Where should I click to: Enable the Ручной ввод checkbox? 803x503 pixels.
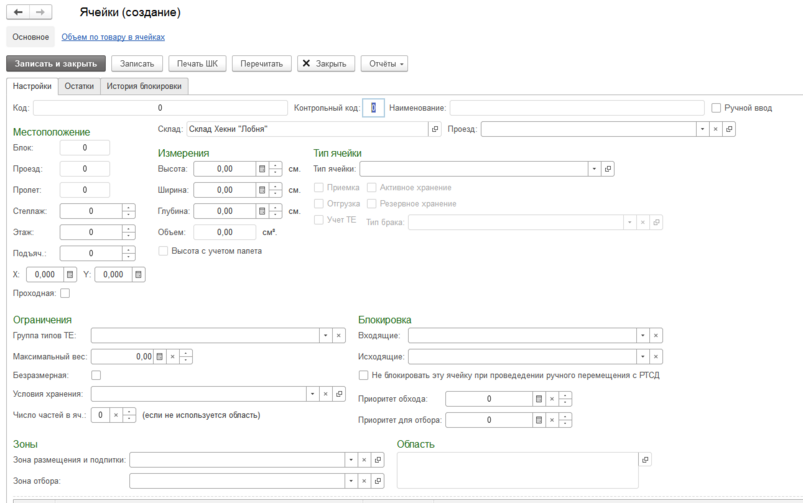[716, 108]
